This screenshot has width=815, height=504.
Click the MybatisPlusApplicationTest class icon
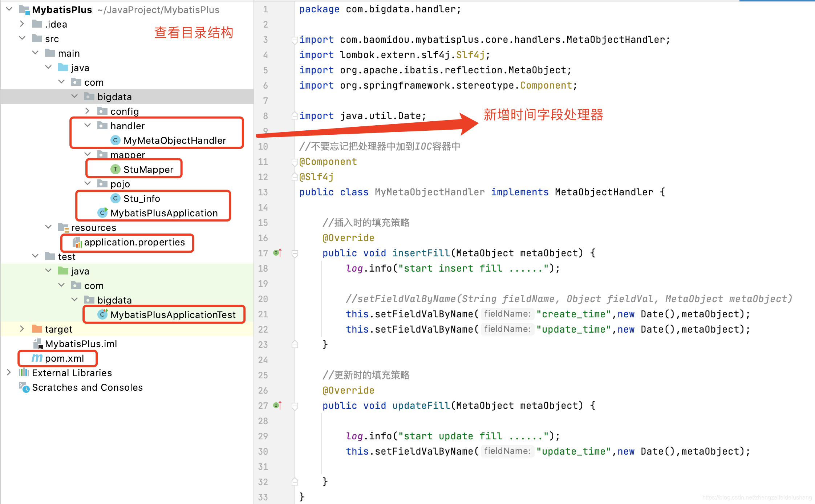click(103, 314)
